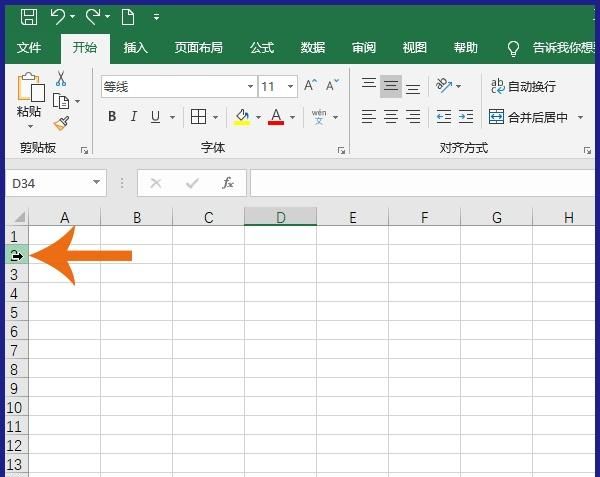Click the Borders icon
Viewport: 600px width, 477px height.
pyautogui.click(x=199, y=117)
